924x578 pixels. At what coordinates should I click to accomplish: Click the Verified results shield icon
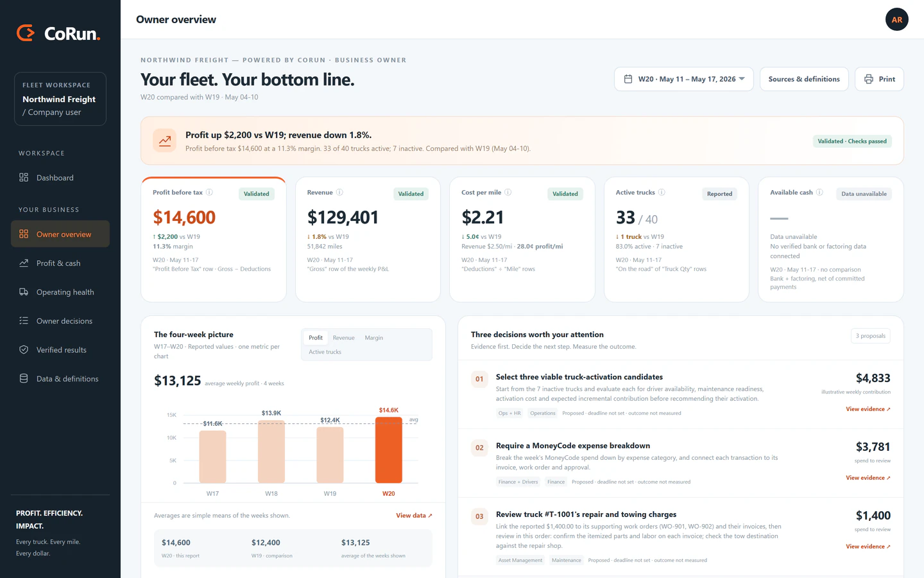(24, 349)
